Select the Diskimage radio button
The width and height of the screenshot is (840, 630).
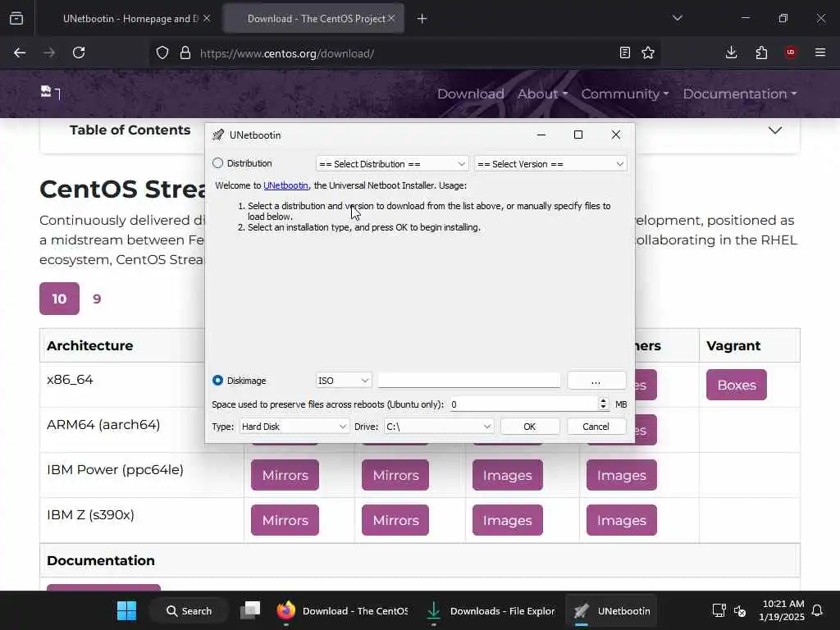(x=217, y=381)
